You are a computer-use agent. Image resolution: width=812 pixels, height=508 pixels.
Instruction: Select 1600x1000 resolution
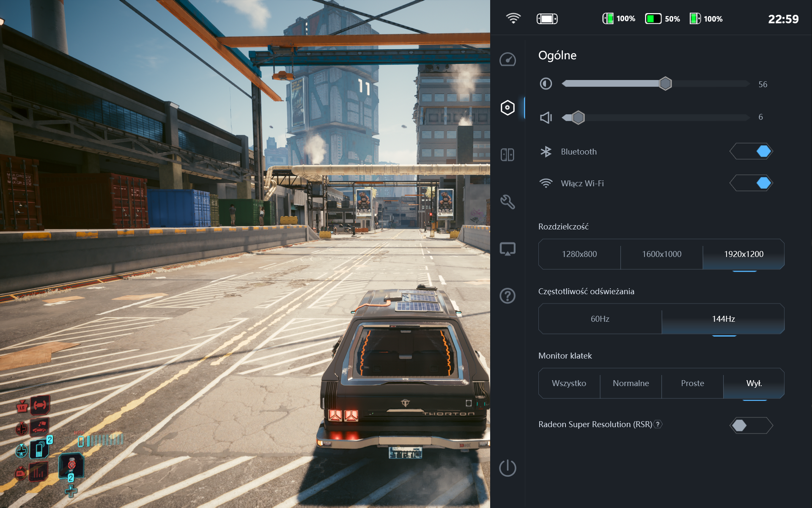[x=662, y=254]
